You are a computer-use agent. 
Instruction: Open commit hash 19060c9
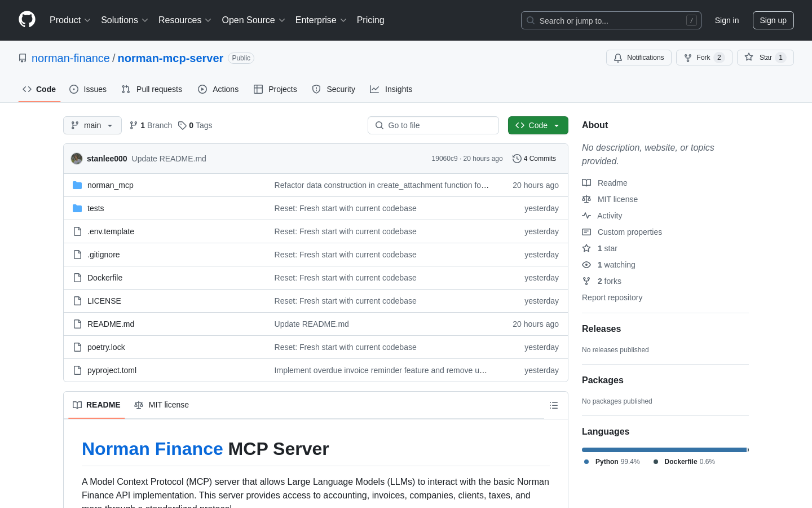[444, 159]
